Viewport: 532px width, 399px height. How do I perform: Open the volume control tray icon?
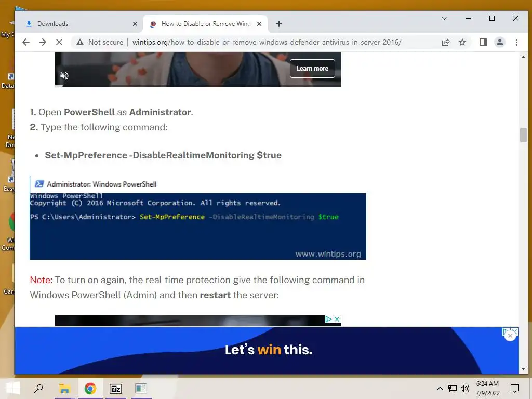coord(465,389)
